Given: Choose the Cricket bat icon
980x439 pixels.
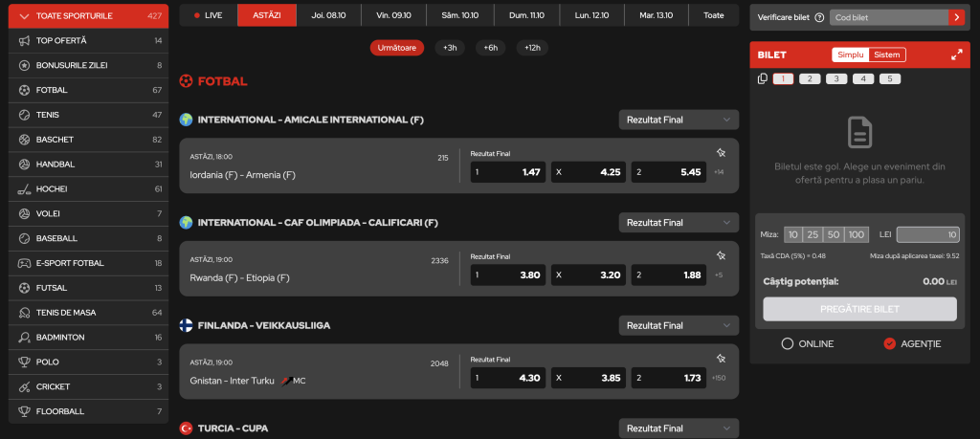Looking at the screenshot, I should pyautogui.click(x=24, y=387).
